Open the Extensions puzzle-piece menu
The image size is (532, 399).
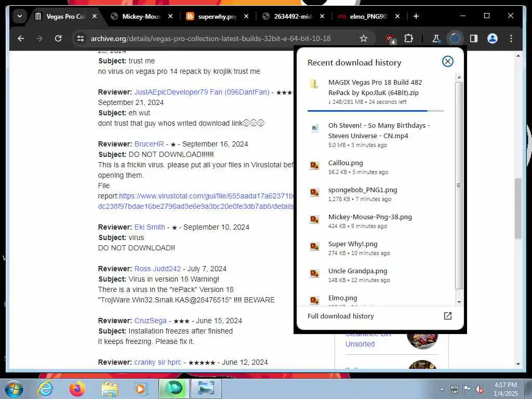408,38
